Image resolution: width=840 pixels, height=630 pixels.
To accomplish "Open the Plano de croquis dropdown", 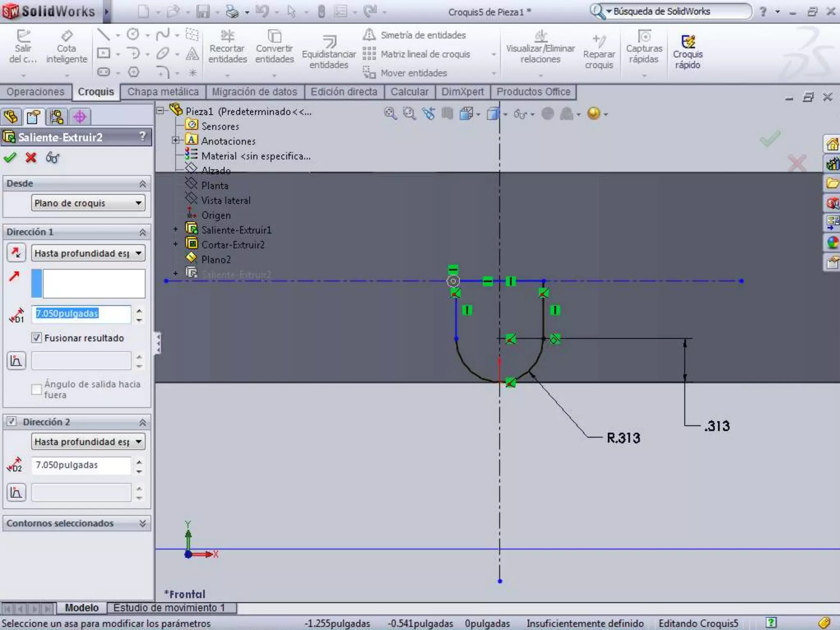I will (x=88, y=203).
